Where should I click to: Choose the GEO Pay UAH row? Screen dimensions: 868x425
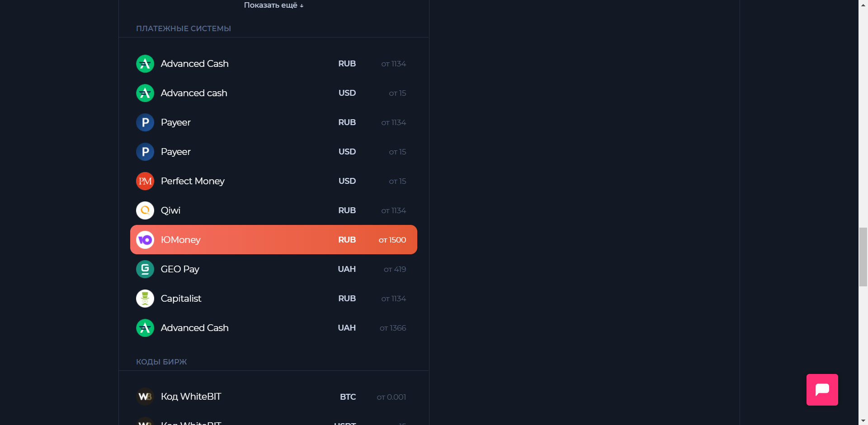tap(274, 269)
